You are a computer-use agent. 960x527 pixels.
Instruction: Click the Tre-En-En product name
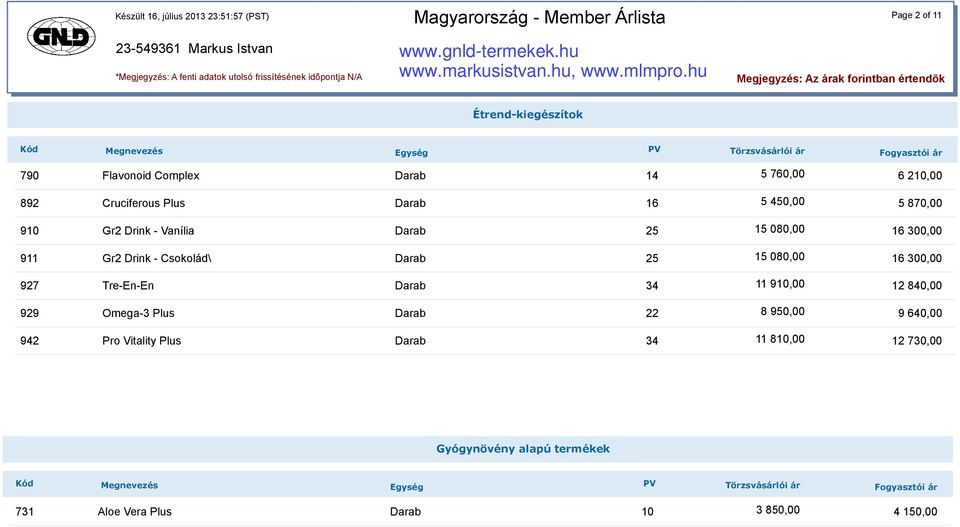tap(128, 286)
